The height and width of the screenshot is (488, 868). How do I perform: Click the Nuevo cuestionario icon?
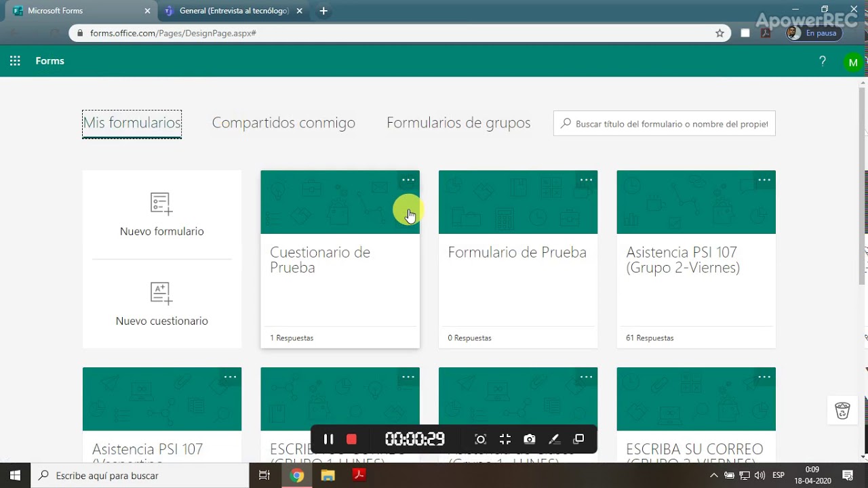tap(161, 293)
